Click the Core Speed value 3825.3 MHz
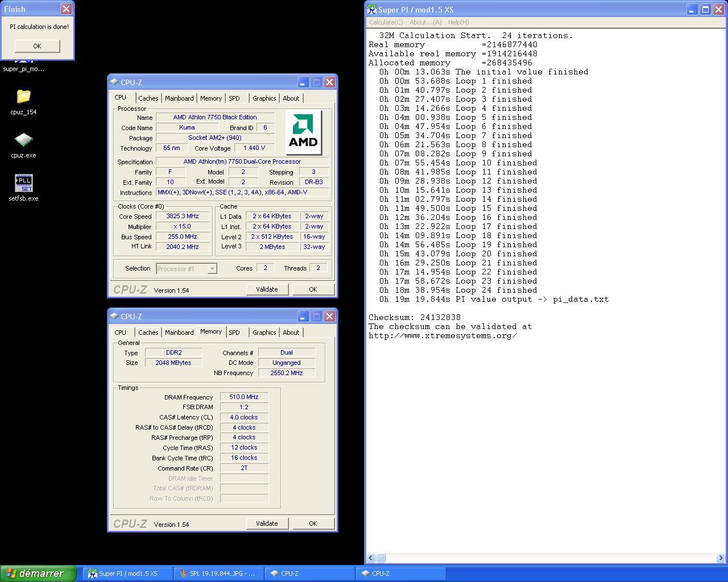The height and width of the screenshot is (582, 728). (x=183, y=217)
